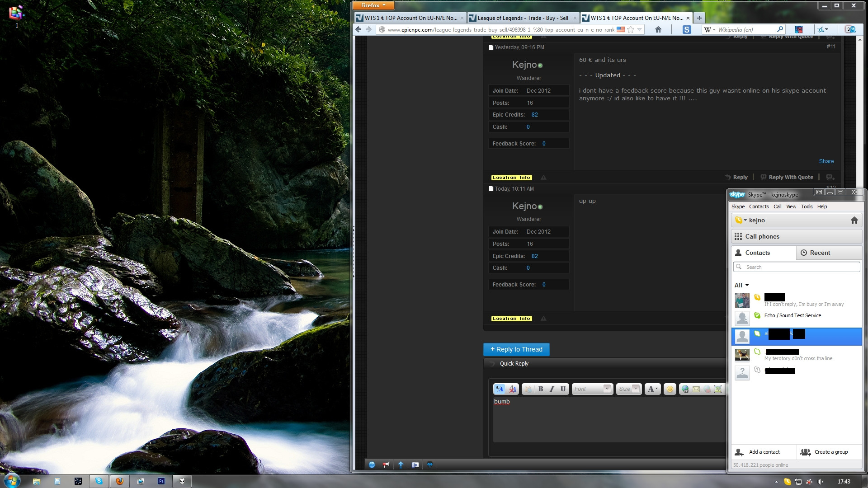The height and width of the screenshot is (488, 868).
Task: Click the insert image icon
Action: click(x=718, y=389)
